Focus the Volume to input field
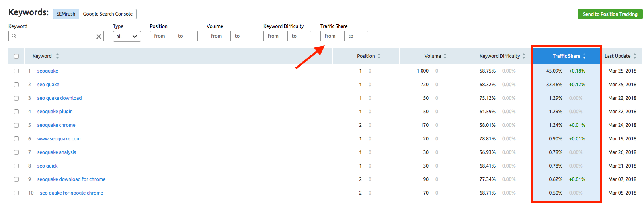The width and height of the screenshot is (644, 203). point(242,36)
